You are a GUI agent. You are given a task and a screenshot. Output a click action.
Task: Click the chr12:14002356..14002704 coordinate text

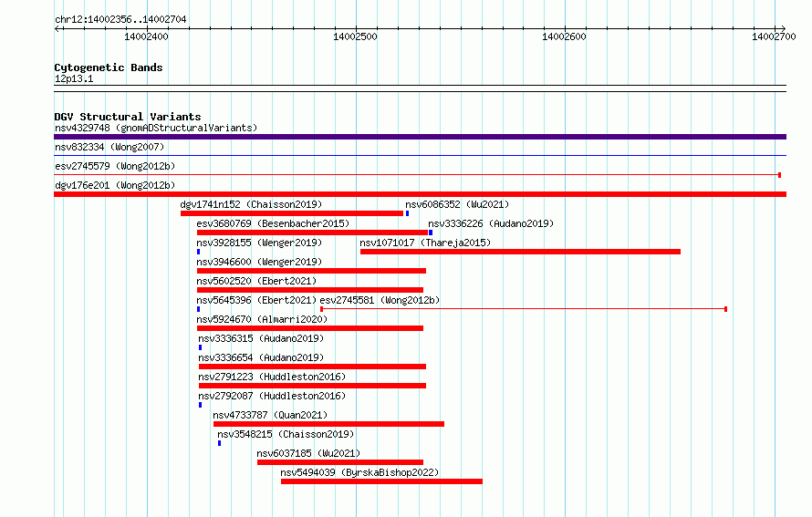tap(120, 19)
